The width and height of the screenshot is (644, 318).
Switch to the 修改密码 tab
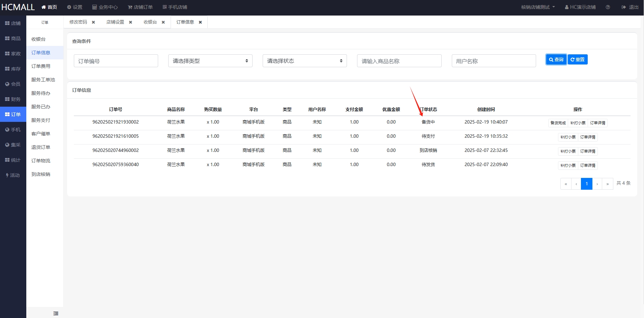click(x=78, y=22)
